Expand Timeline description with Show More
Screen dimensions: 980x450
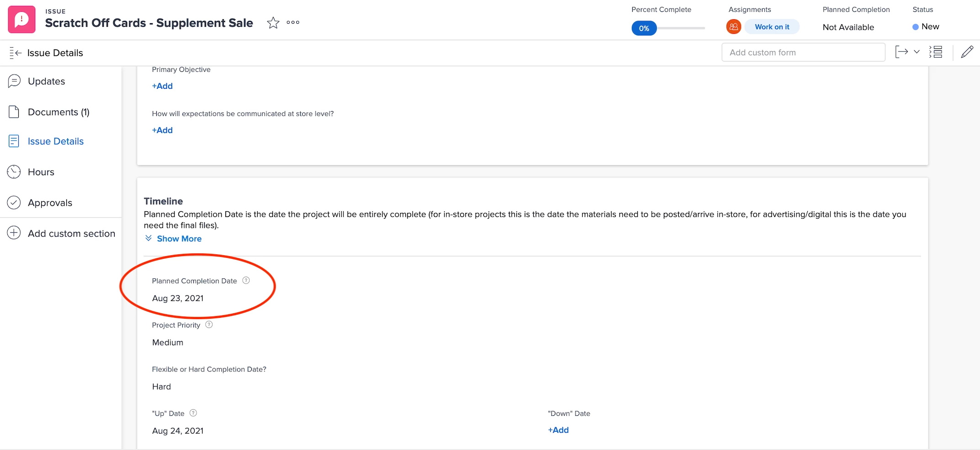[173, 239]
